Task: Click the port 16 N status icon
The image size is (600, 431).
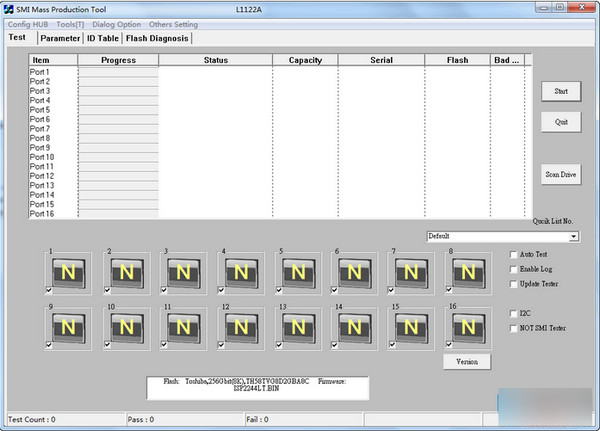Action: tap(469, 328)
